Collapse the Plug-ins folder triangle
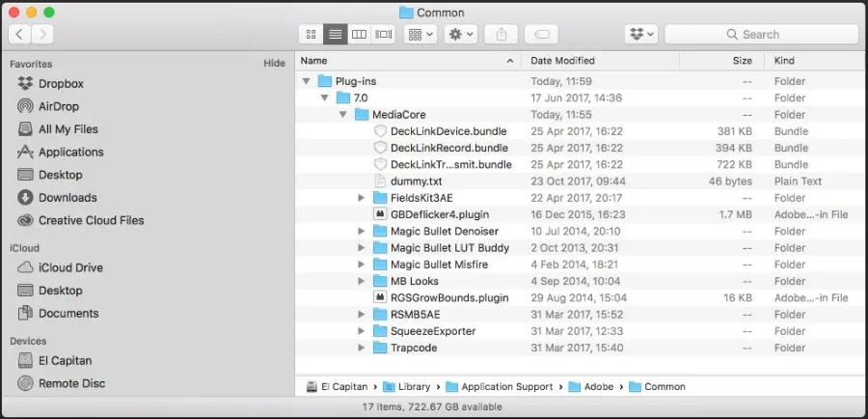The image size is (868, 419). (306, 81)
